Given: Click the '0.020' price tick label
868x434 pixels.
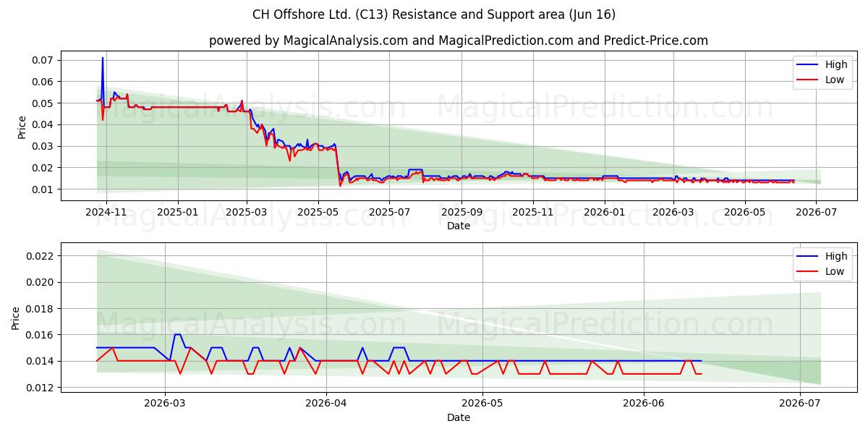Looking at the screenshot, I should click(41, 282).
